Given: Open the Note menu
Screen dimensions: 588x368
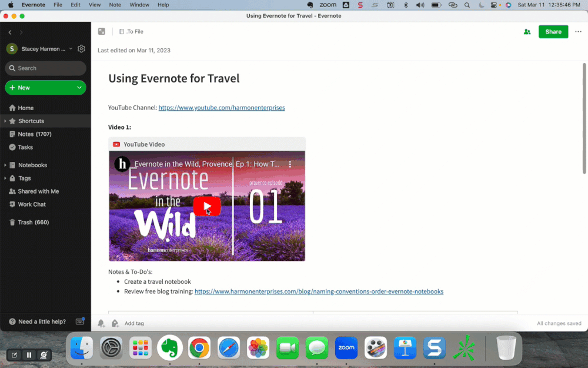Looking at the screenshot, I should click(x=115, y=5).
